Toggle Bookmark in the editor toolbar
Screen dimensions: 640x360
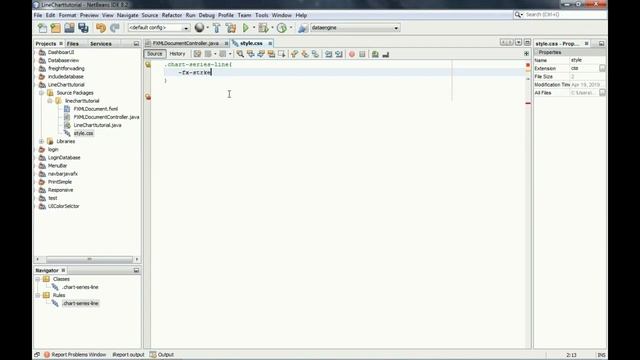(x=315, y=54)
